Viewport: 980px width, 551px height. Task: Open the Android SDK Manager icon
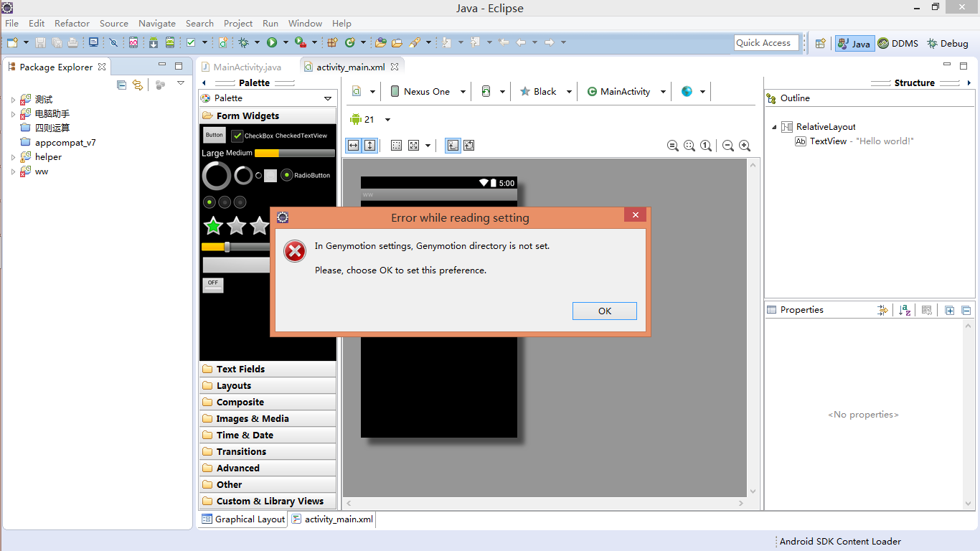point(154,42)
